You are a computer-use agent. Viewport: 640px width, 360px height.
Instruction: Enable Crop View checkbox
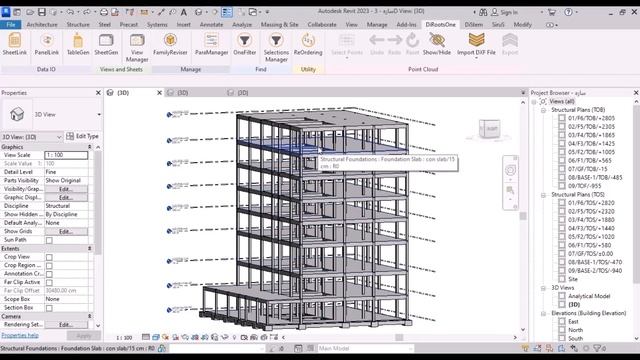pos(49,257)
